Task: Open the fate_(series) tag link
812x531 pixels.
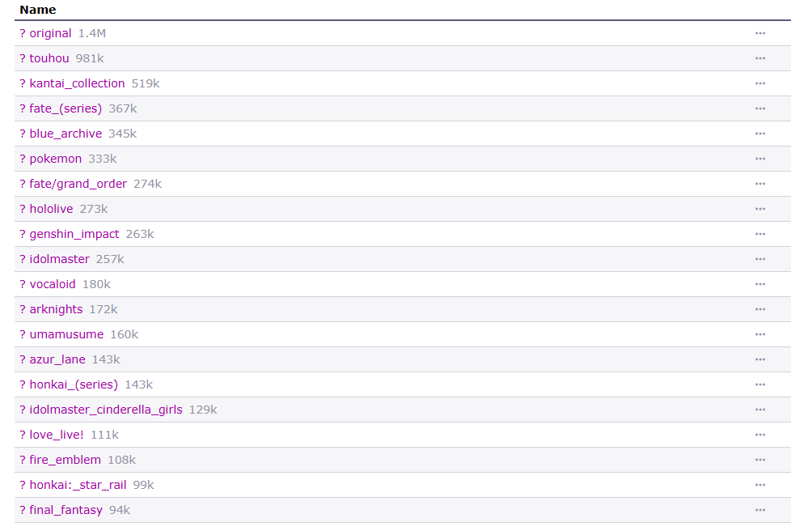Action: 66,108
